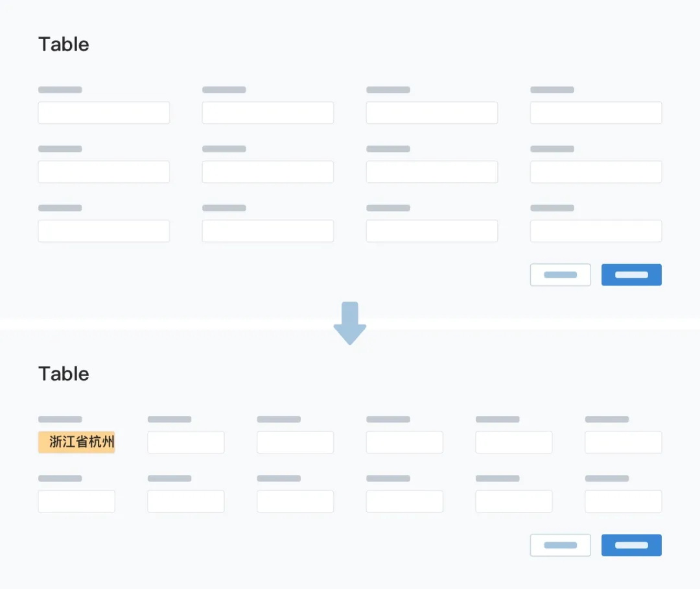Screen dimensions: 700x589
Task: Click the lower panel's second-row, third-column input
Action: click(295, 501)
